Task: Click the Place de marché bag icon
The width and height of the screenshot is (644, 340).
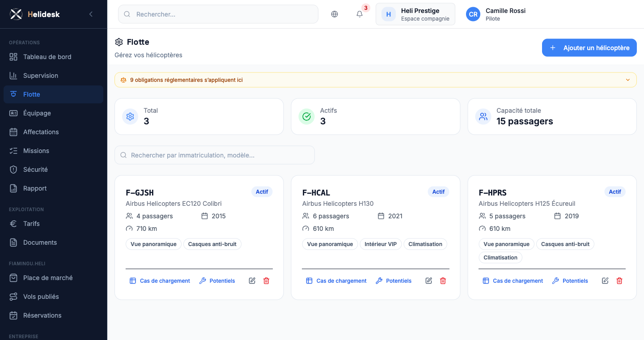Action: [x=13, y=278]
